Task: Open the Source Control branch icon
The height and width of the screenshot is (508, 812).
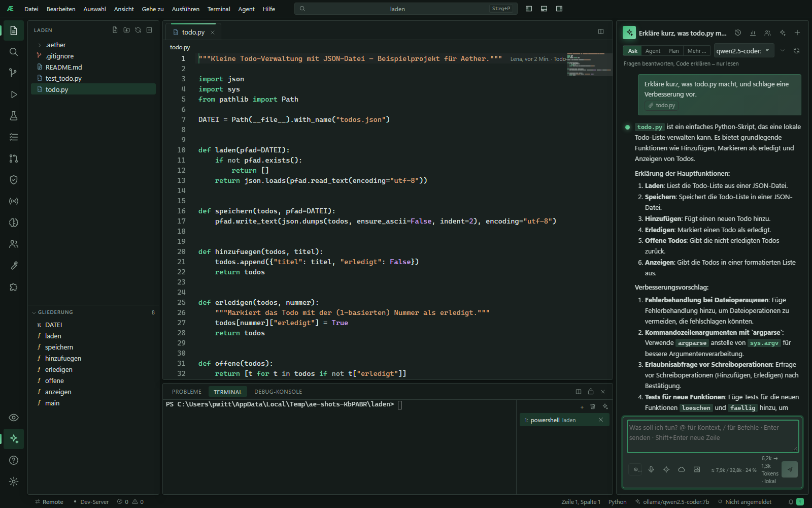Action: pos(14,73)
